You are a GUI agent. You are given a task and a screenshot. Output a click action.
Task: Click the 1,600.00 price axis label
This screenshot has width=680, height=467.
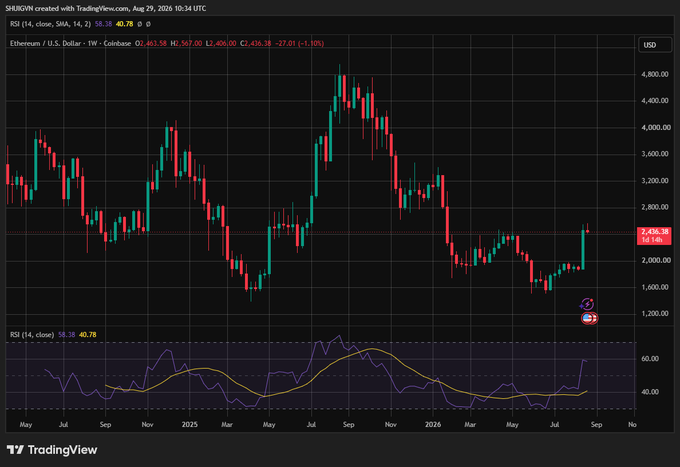coord(654,287)
